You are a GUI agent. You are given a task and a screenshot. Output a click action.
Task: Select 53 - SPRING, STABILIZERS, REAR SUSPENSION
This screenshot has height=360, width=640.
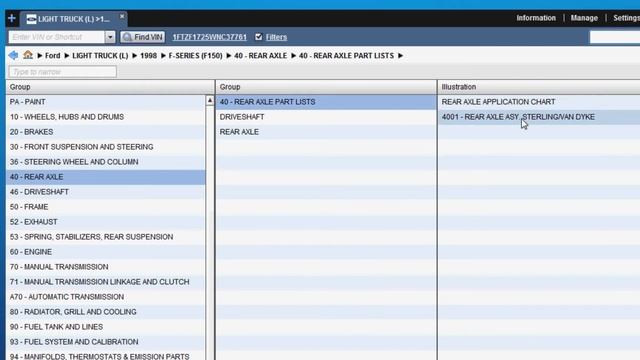coord(106,237)
